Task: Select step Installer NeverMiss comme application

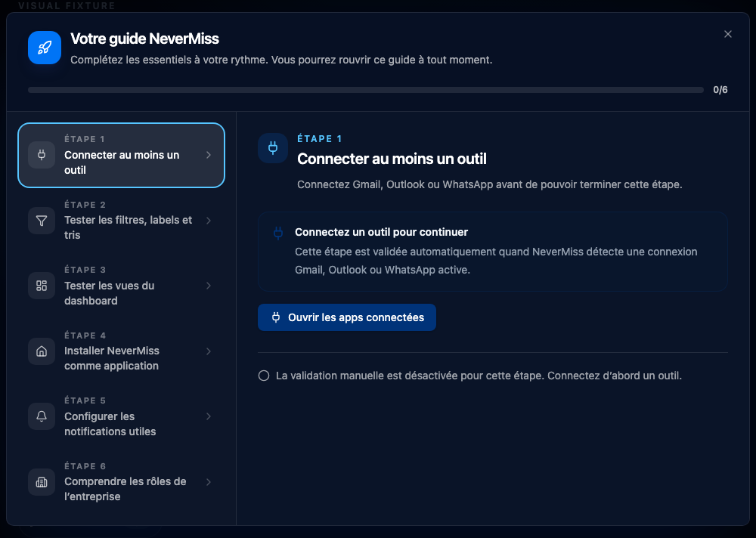Action: [x=122, y=351]
